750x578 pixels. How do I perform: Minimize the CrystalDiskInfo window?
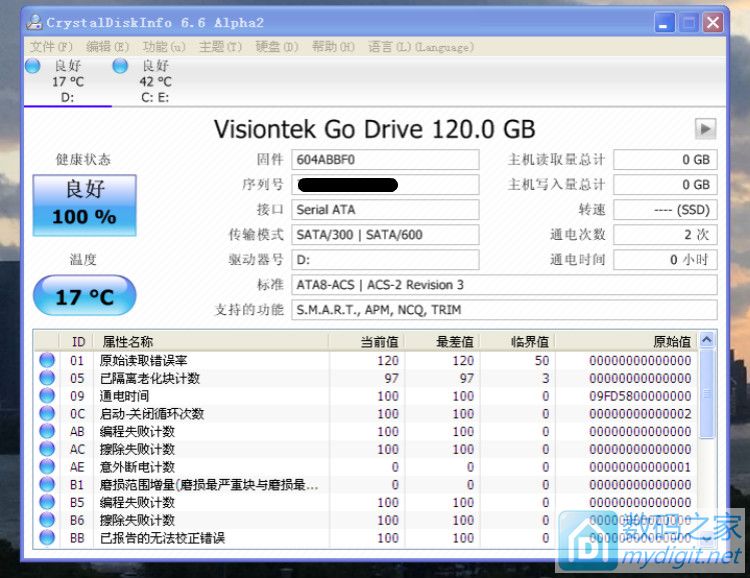coord(664,22)
